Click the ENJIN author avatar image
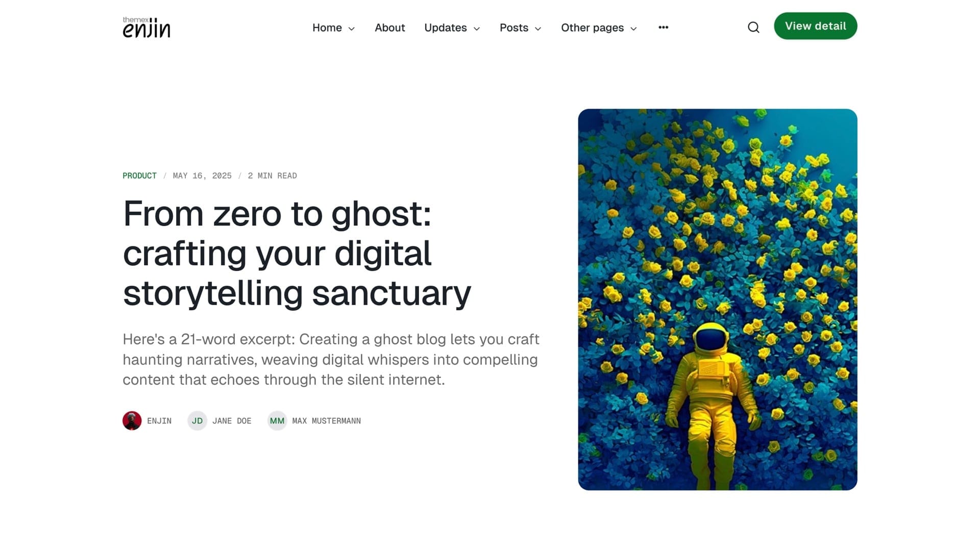This screenshot has height=551, width=980. (x=132, y=421)
